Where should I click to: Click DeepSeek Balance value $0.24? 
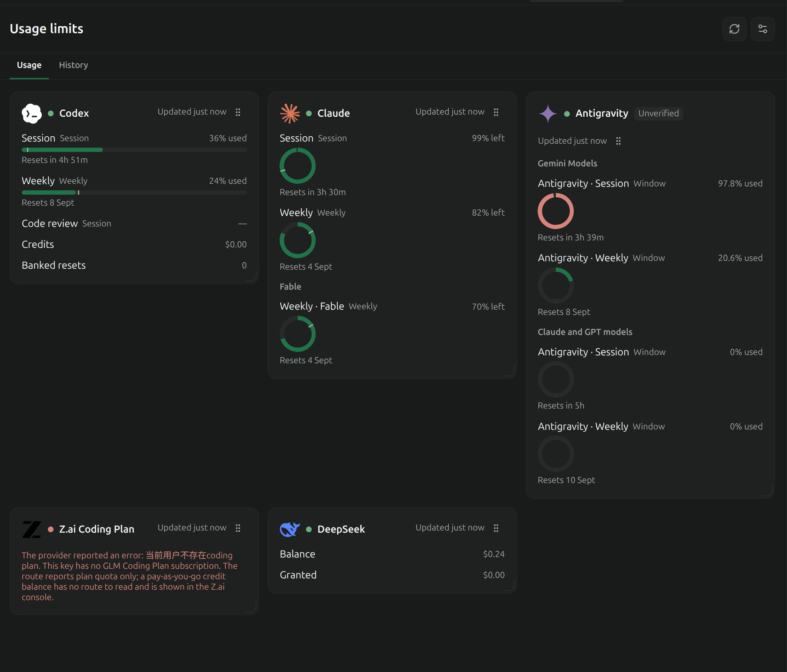494,554
